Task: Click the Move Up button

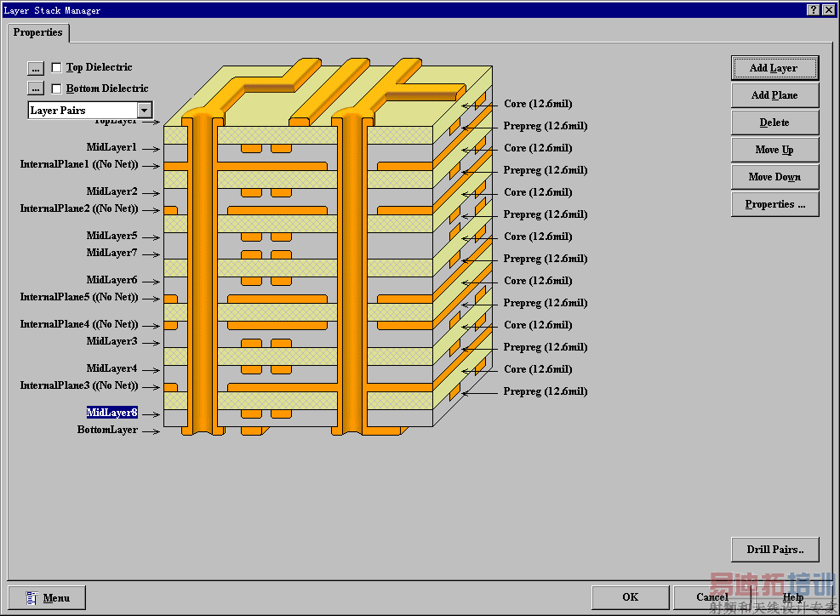Action: tap(774, 150)
